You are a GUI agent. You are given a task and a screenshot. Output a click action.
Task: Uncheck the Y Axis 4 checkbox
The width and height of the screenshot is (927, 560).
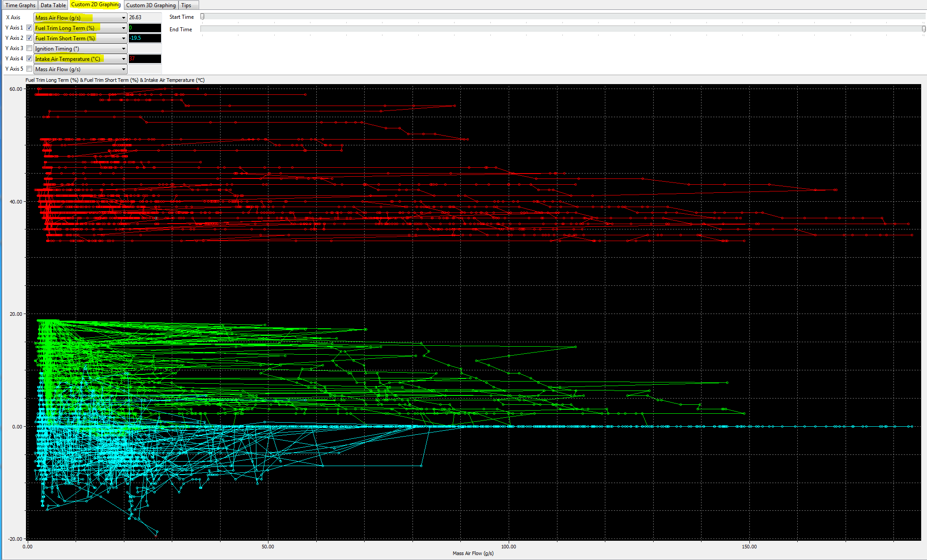pos(30,59)
